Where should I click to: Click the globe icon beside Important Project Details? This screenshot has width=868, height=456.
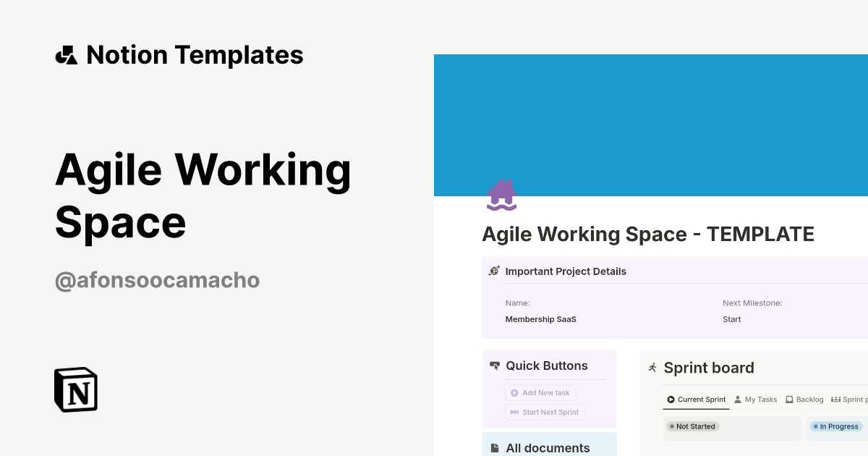(494, 270)
